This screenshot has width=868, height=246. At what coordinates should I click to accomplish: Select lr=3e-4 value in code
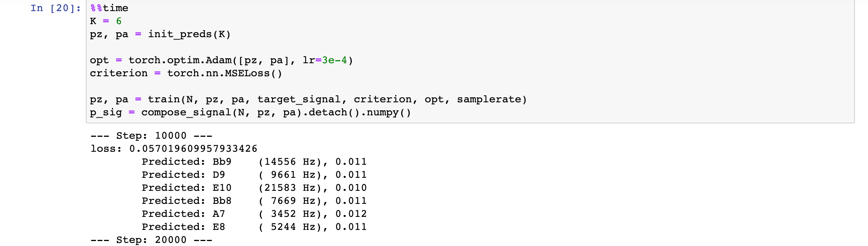pyautogui.click(x=325, y=60)
